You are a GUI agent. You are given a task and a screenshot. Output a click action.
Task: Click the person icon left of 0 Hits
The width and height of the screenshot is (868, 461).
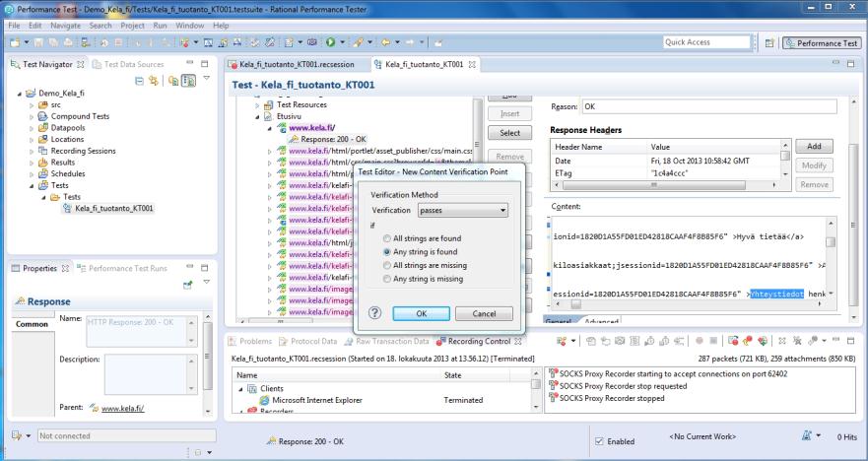[807, 436]
